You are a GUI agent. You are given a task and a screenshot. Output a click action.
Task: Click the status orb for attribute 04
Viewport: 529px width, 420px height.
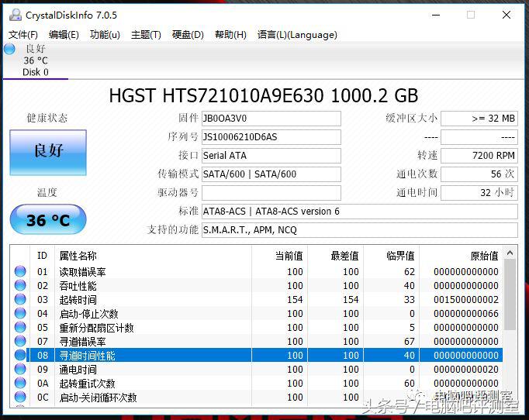coord(20,314)
